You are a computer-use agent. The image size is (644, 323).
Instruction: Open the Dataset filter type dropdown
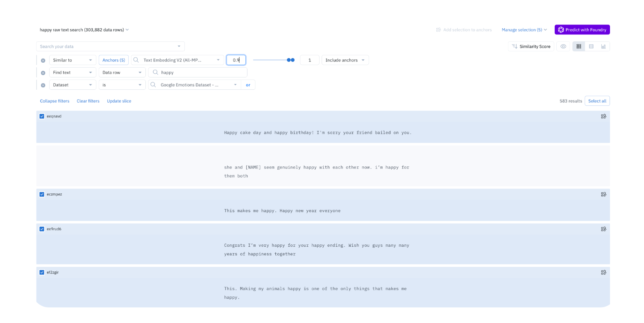[73, 85]
